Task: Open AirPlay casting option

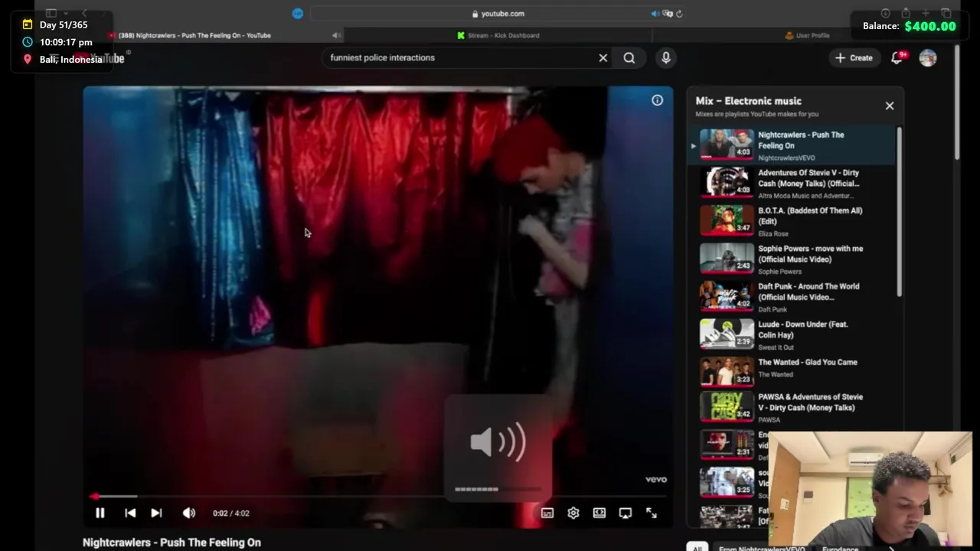Action: [x=626, y=514]
